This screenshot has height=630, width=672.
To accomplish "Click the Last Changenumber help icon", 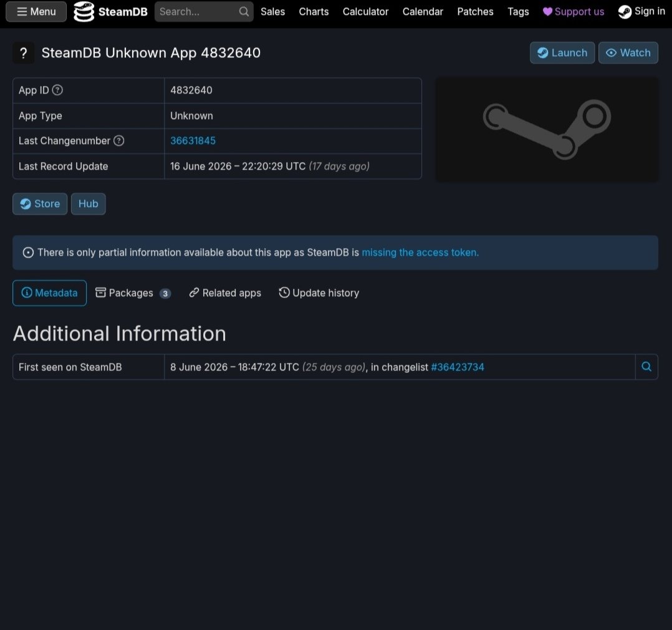I will (x=118, y=141).
